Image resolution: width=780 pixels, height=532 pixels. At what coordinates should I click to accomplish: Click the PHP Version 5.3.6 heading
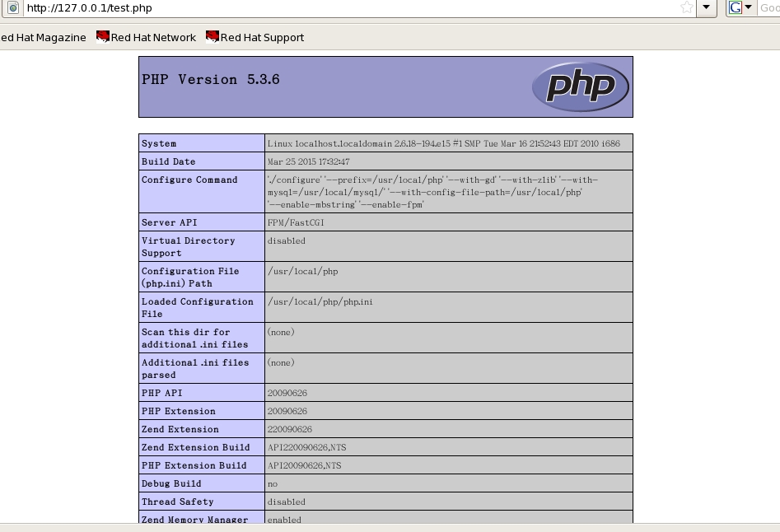pos(210,80)
